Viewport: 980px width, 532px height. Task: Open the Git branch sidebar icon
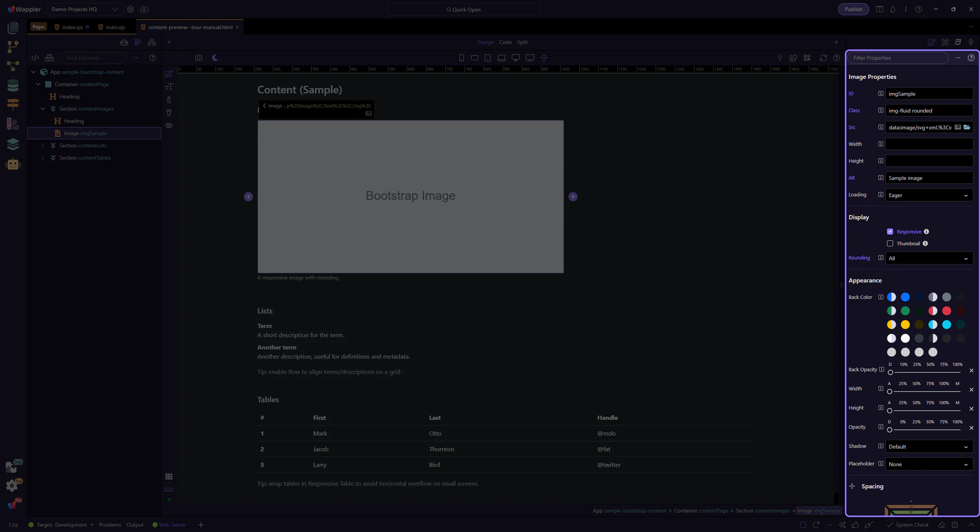[13, 47]
